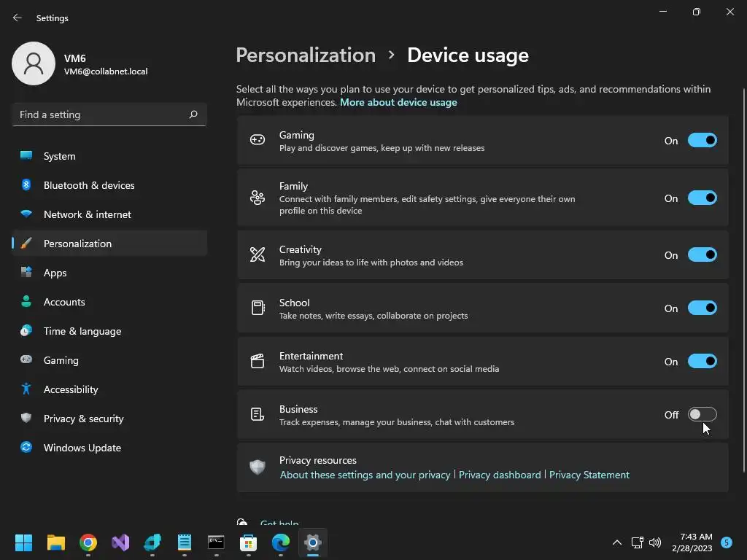The width and height of the screenshot is (747, 560).
Task: Show hidden icons in the system tray
Action: 617,542
